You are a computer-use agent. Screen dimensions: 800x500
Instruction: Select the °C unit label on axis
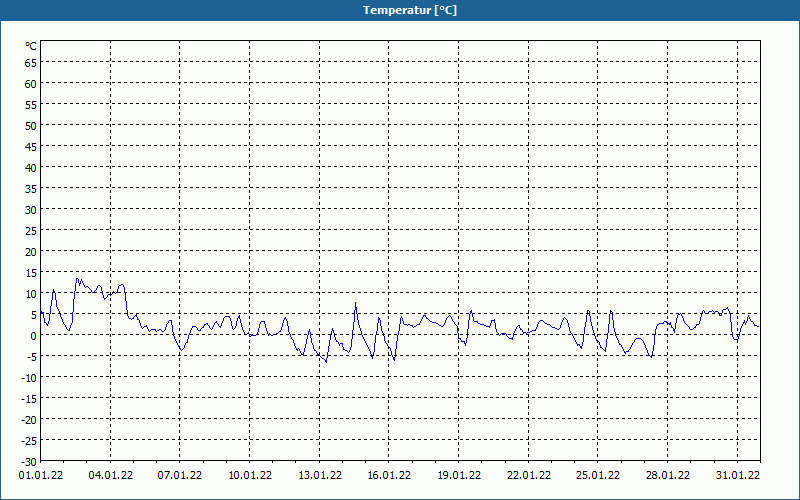coord(31,46)
